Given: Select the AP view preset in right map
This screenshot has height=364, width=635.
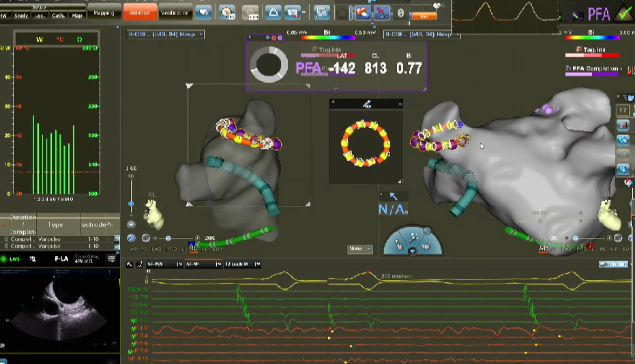Looking at the screenshot, I should pyautogui.click(x=543, y=249).
